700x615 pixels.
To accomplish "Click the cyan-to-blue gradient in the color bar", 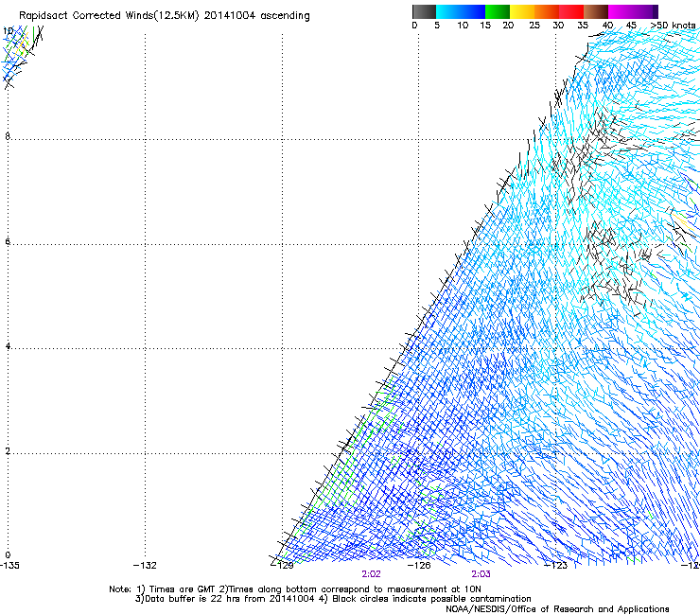I will [x=461, y=11].
